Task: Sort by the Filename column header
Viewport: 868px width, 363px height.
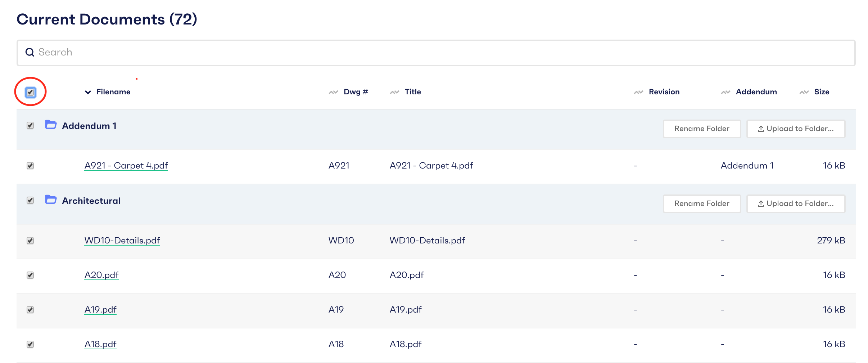Action: pyautogui.click(x=113, y=92)
